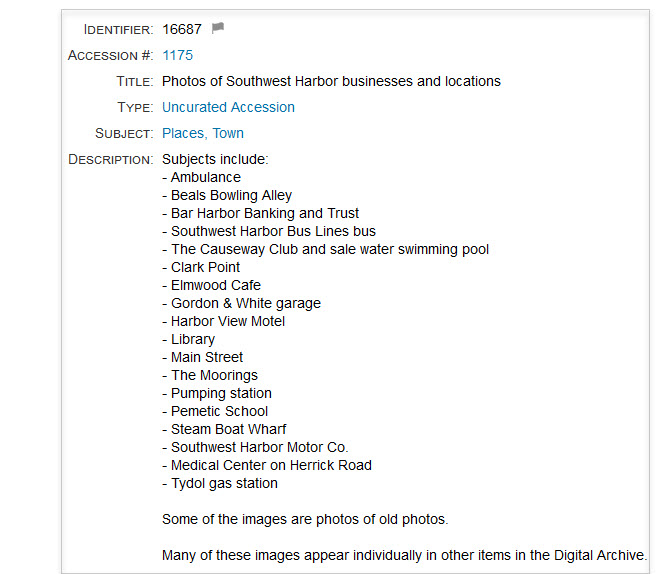Click the identifier number 16687
The height and width of the screenshot is (574, 660).
coord(182,29)
